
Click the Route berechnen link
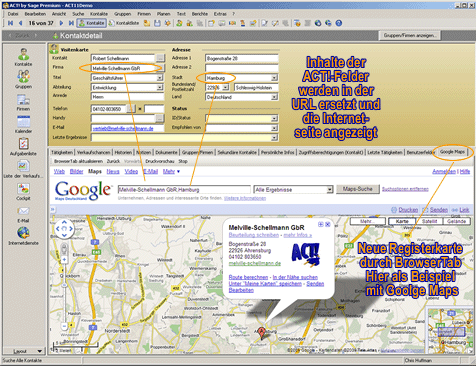click(x=248, y=277)
